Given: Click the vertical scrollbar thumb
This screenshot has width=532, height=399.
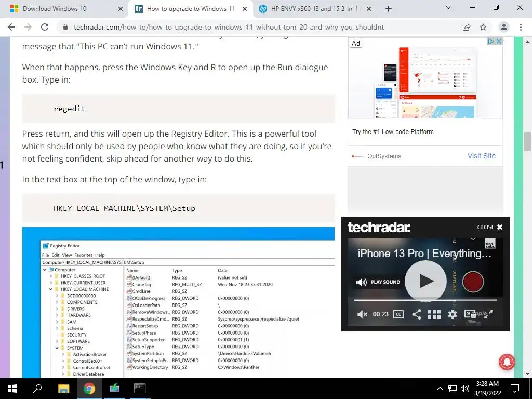Looking at the screenshot, I should [527, 141].
